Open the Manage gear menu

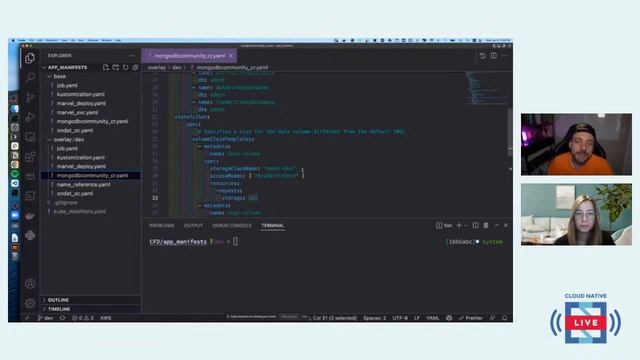point(30,303)
